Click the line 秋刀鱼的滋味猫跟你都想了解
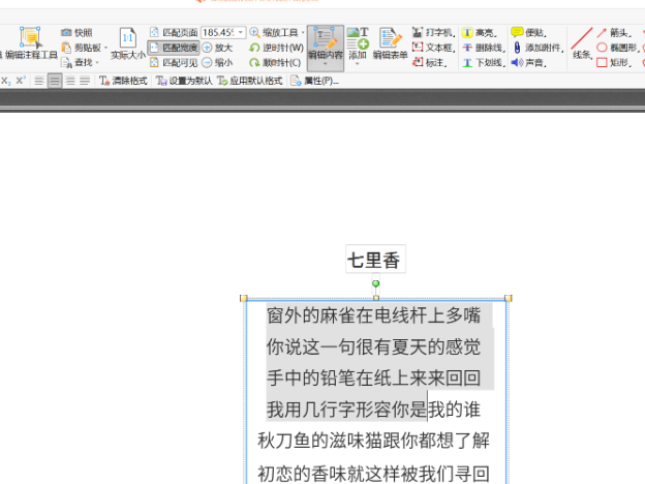645x484 pixels. coord(374,440)
